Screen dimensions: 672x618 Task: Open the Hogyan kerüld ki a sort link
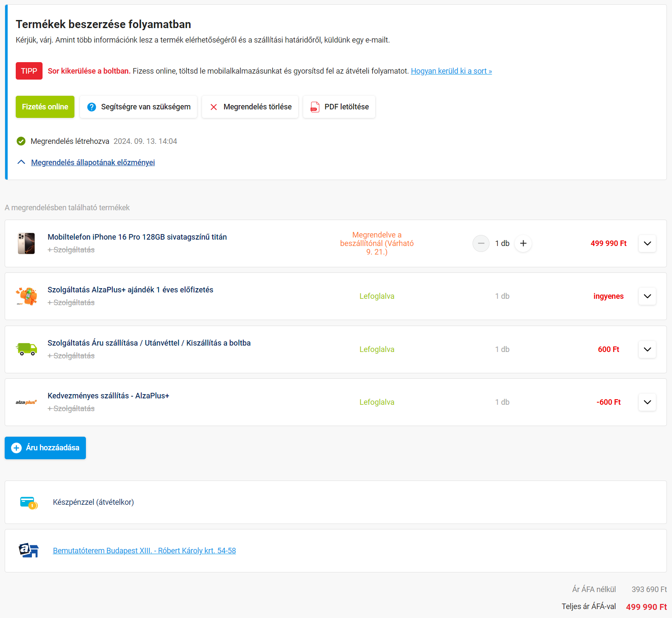451,71
